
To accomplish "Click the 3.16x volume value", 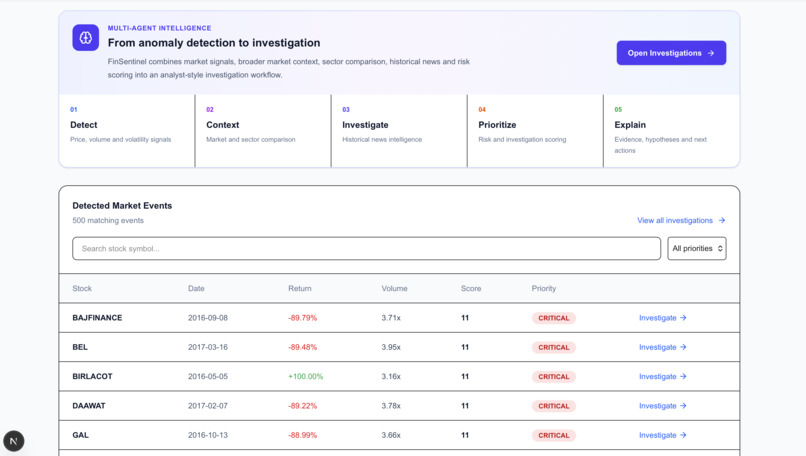I will point(391,376).
